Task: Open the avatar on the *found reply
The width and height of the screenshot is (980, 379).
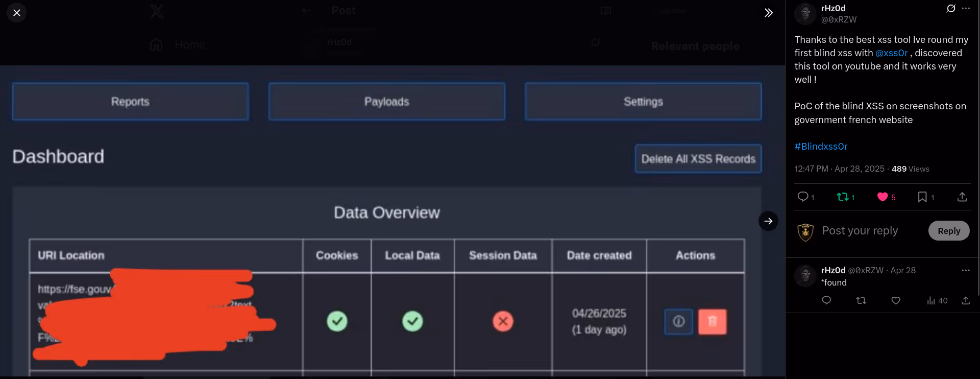Action: click(x=805, y=276)
